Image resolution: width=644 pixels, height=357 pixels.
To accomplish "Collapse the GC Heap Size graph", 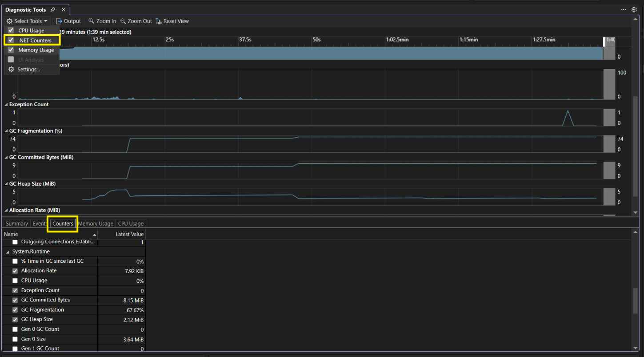I will 6,183.
